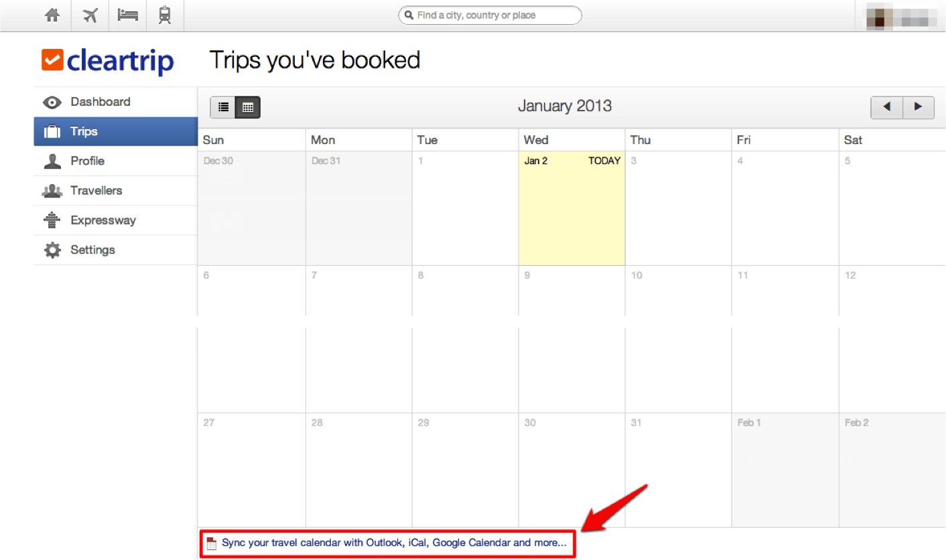946x560 pixels.
Task: Open the Expressway section
Action: point(103,220)
